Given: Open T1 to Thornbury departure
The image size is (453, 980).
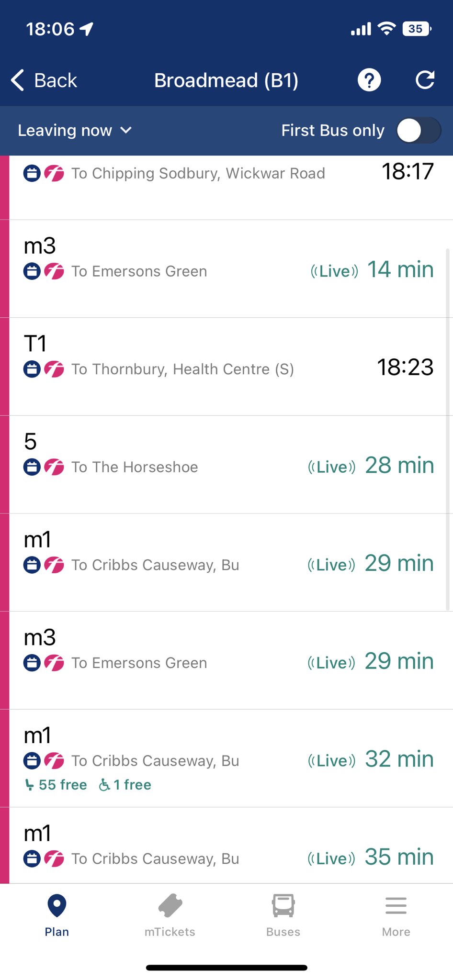Looking at the screenshot, I should (x=225, y=367).
